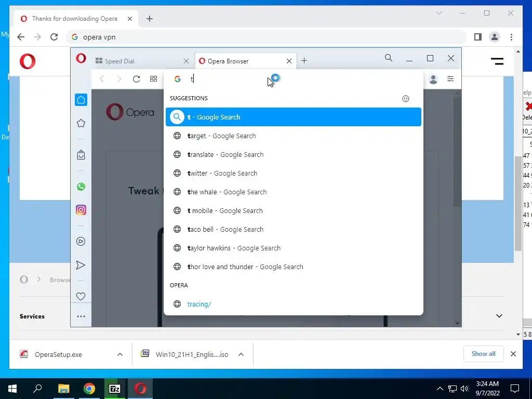This screenshot has width=532, height=399.
Task: Open sidebar setup three-dots menu
Action: [81, 316]
